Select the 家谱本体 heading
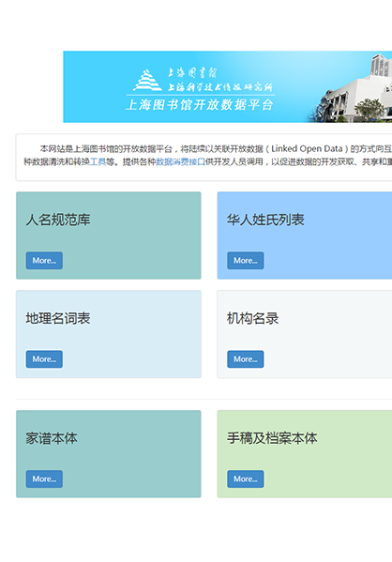The height and width of the screenshot is (562, 392). [x=52, y=438]
